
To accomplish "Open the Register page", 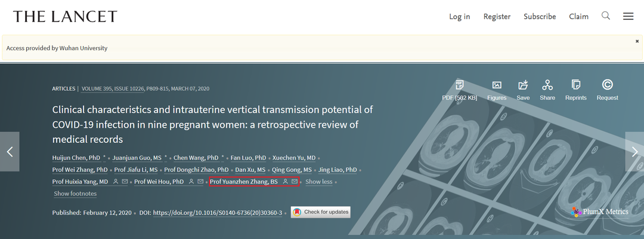I will click(x=497, y=17).
